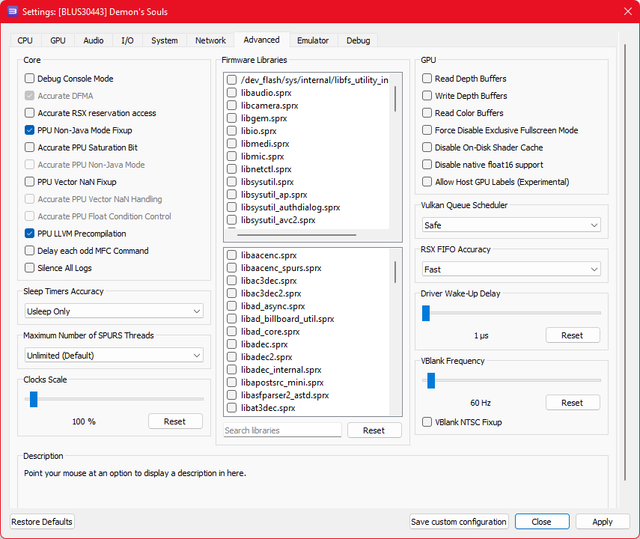Select the Debug tab
Image resolution: width=640 pixels, height=539 pixels.
[358, 40]
